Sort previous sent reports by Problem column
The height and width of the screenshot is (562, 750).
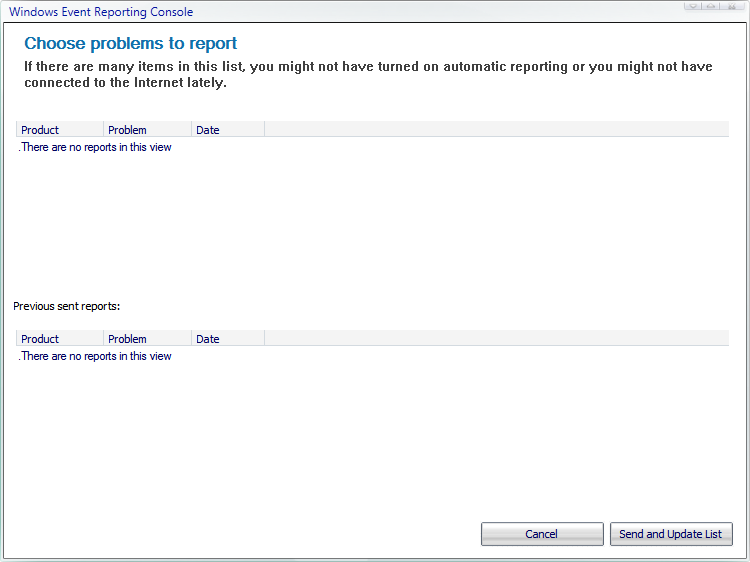click(x=147, y=339)
